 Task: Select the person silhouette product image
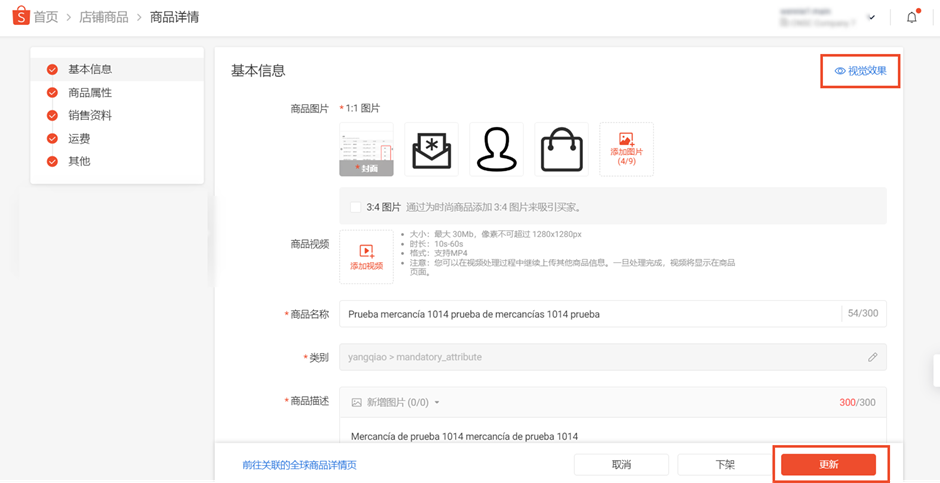496,149
